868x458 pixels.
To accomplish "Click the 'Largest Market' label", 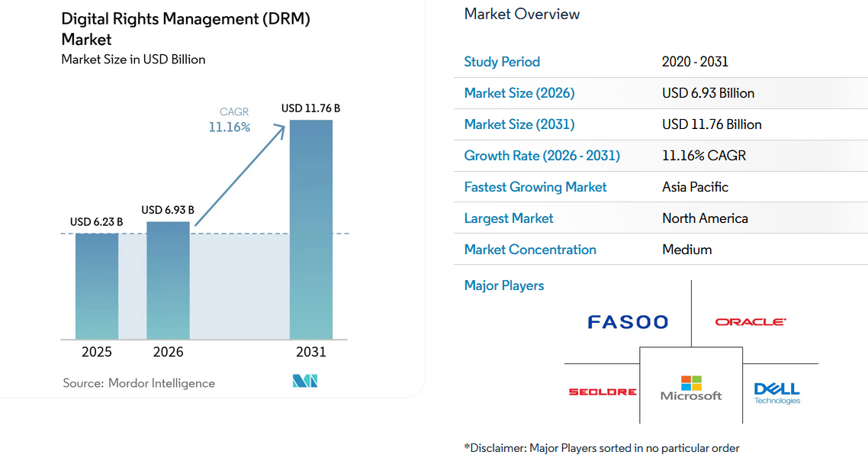I will [x=509, y=218].
